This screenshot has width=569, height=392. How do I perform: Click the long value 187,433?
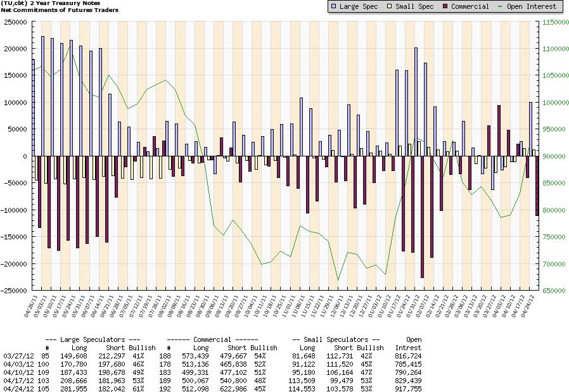click(x=74, y=373)
